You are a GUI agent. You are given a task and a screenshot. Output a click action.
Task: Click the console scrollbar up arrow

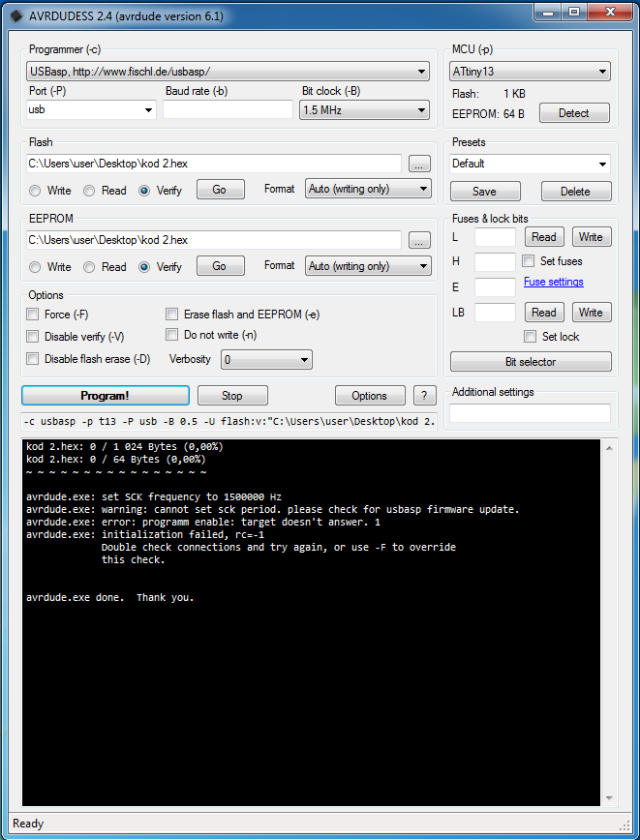coord(609,448)
